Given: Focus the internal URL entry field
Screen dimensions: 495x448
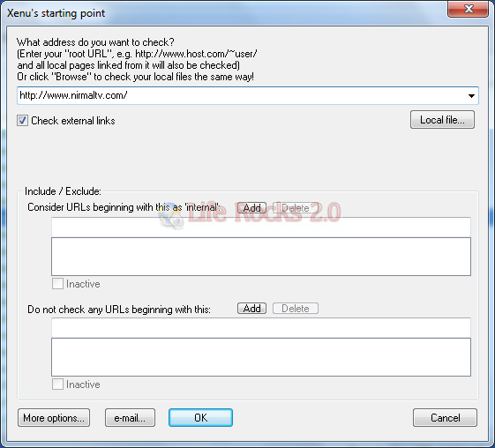Looking at the screenshot, I should [x=261, y=227].
